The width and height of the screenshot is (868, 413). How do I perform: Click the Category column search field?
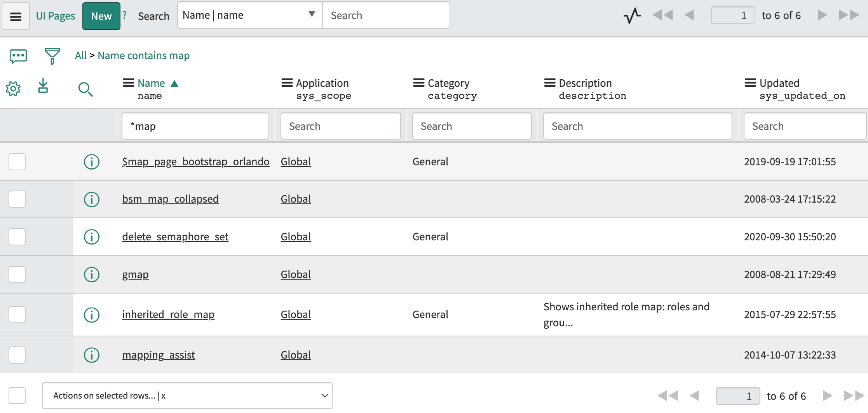pyautogui.click(x=472, y=126)
